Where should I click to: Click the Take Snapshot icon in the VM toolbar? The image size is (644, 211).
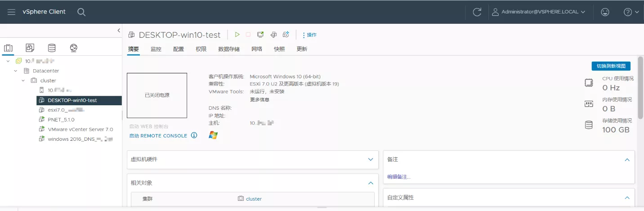(286, 35)
